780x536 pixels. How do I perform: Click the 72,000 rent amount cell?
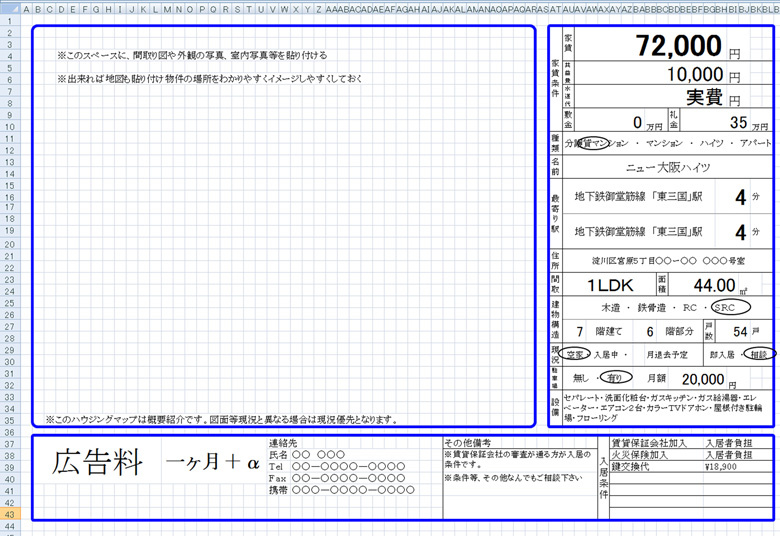pyautogui.click(x=679, y=46)
